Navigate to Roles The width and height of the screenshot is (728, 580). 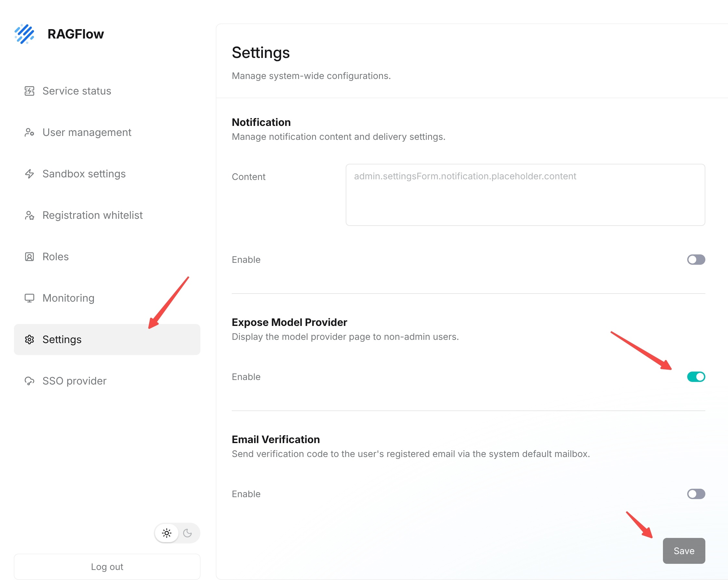pyautogui.click(x=107, y=257)
